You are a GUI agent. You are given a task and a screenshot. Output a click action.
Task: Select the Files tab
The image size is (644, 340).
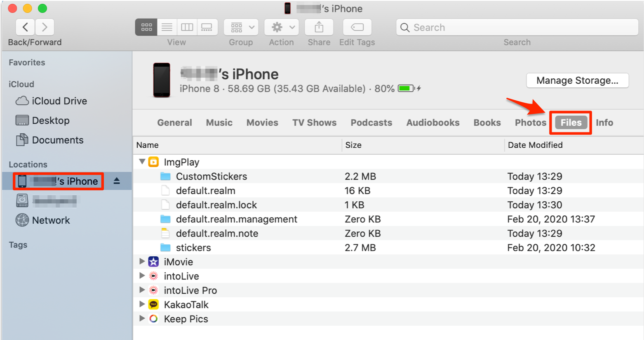tap(571, 123)
